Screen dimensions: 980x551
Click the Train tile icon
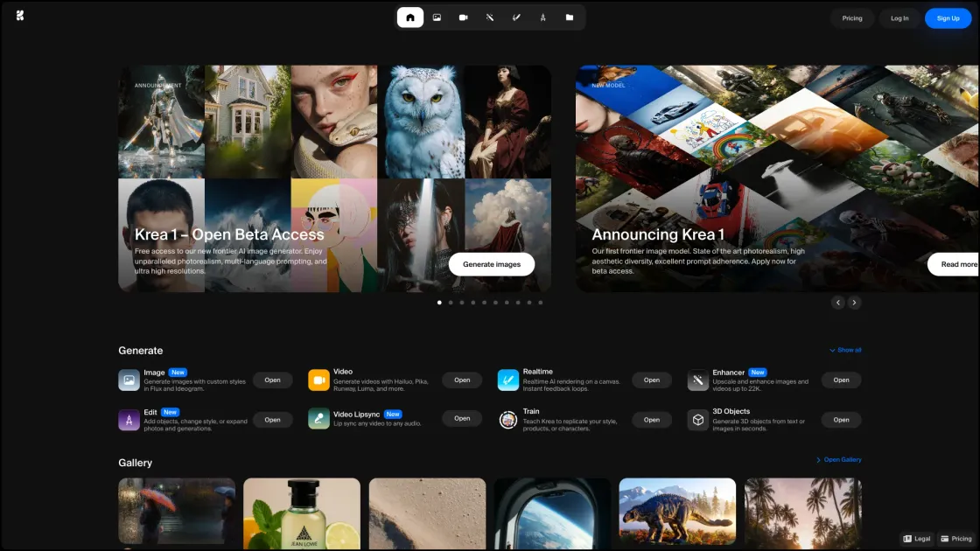pyautogui.click(x=508, y=420)
